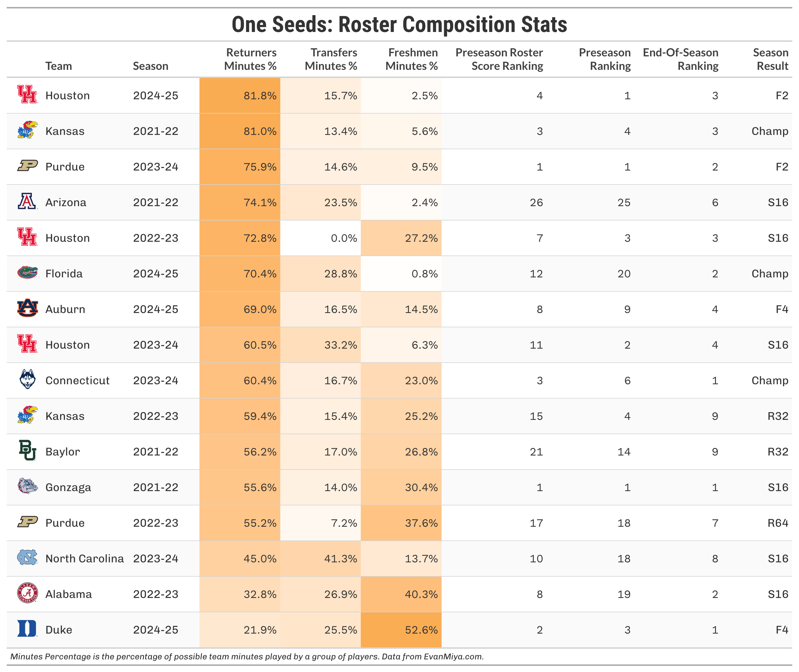Click the End-Of-Season Ranking column header

681,59
